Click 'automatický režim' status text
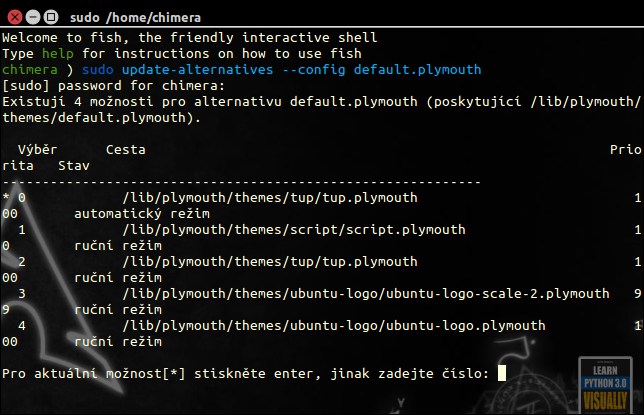The width and height of the screenshot is (644, 415). click(142, 214)
